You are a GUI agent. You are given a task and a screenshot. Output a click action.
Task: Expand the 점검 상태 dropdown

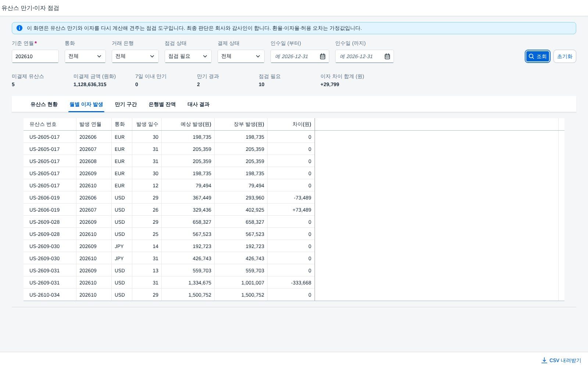coord(188,56)
